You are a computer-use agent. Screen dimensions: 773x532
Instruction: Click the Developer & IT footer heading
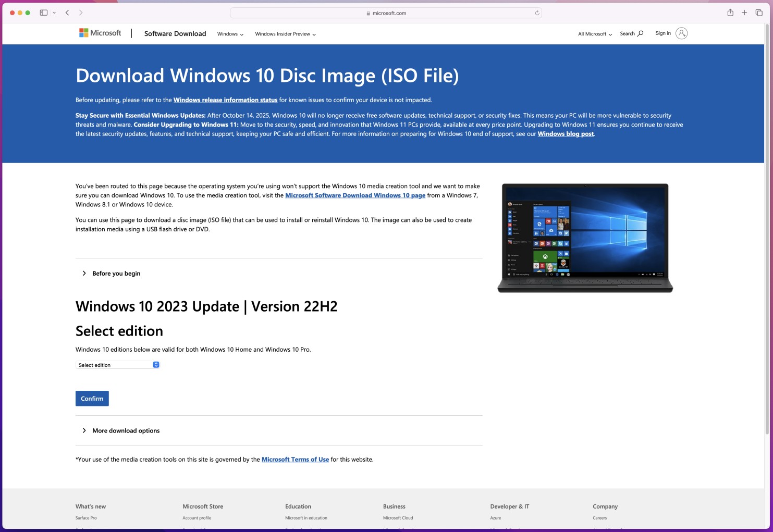(510, 506)
